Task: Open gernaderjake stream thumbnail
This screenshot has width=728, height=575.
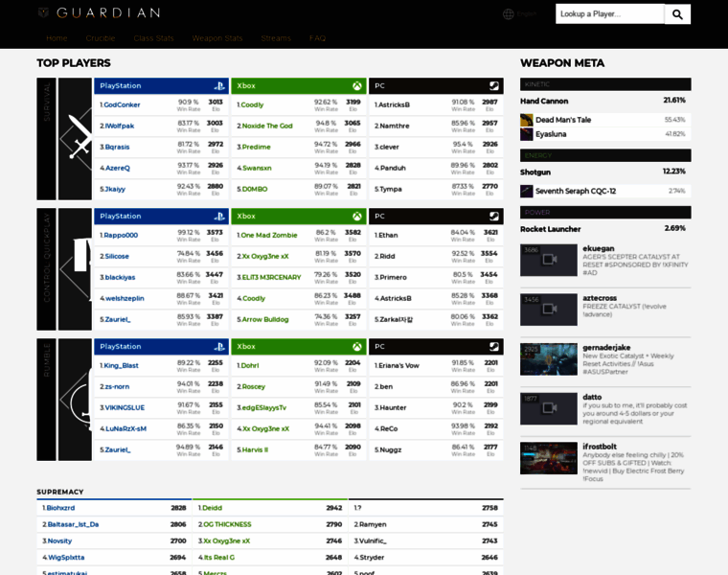Action: (x=549, y=359)
